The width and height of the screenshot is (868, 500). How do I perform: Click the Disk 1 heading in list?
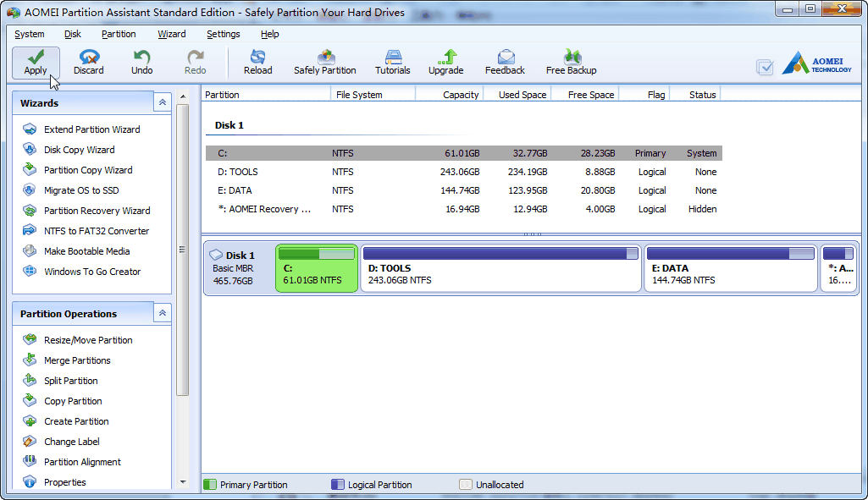(x=229, y=125)
